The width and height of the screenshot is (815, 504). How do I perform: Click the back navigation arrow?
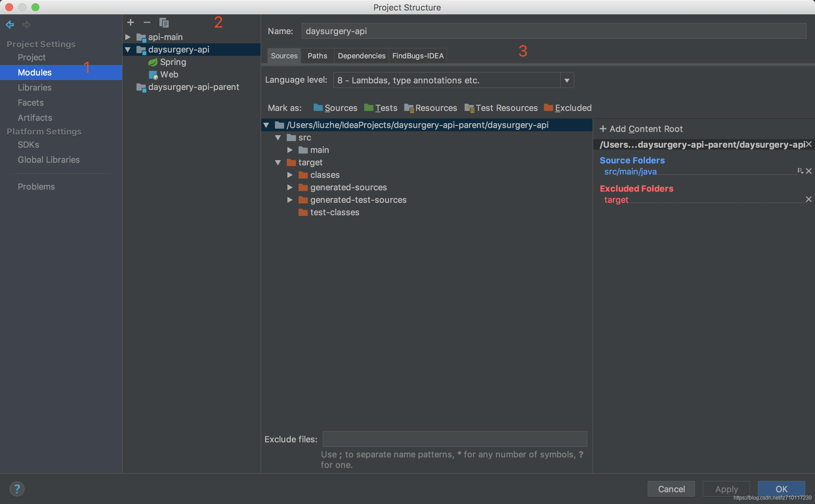[10, 24]
